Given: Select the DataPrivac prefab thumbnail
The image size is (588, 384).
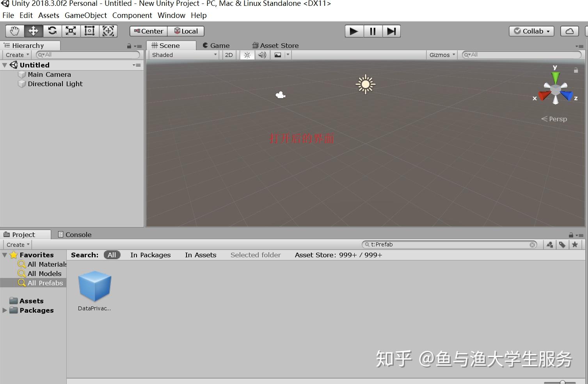Looking at the screenshot, I should pyautogui.click(x=94, y=286).
